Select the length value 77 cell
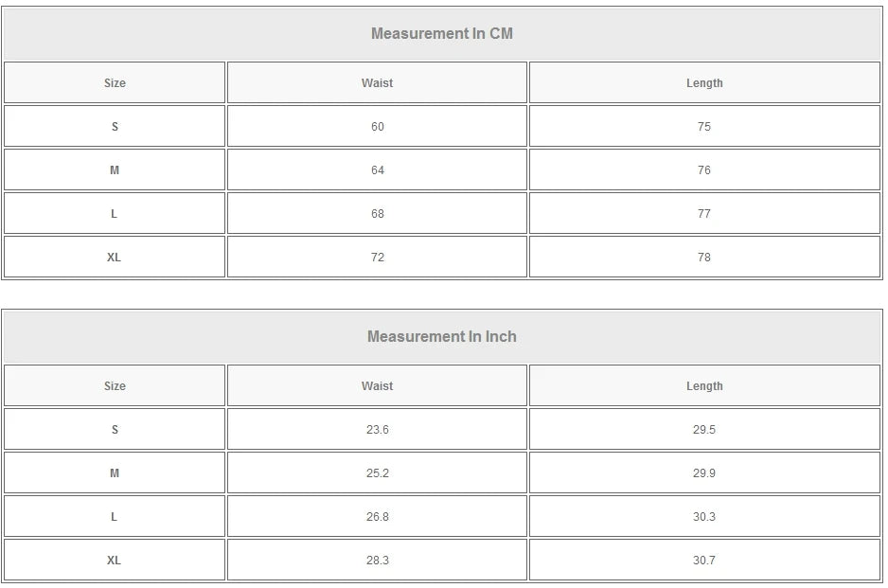 pos(704,214)
